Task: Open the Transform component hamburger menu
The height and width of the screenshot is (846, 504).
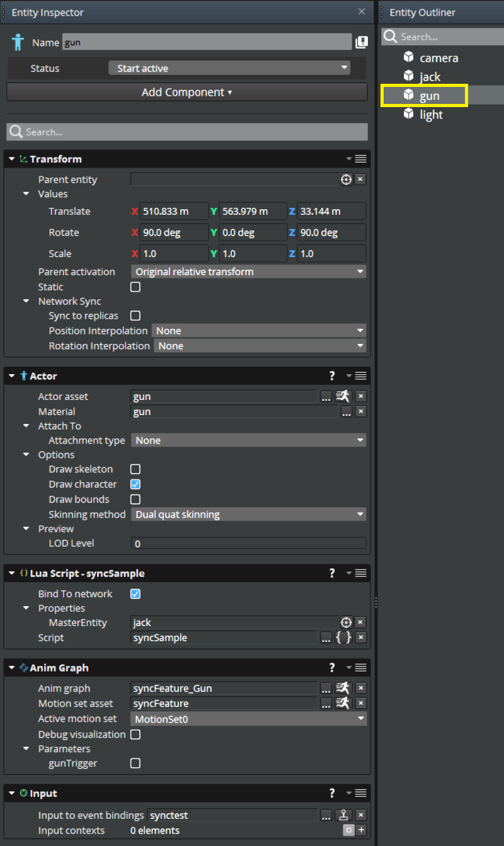Action: (360, 159)
